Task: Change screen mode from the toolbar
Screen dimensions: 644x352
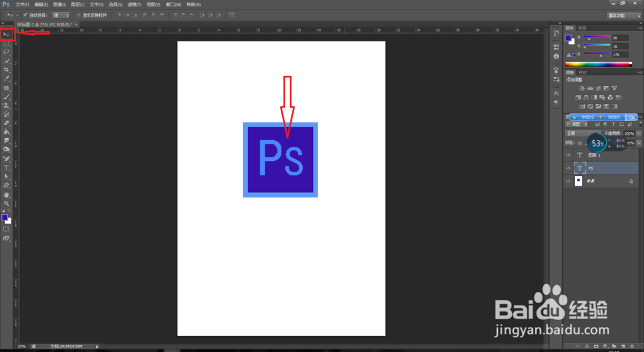Action: (6, 238)
